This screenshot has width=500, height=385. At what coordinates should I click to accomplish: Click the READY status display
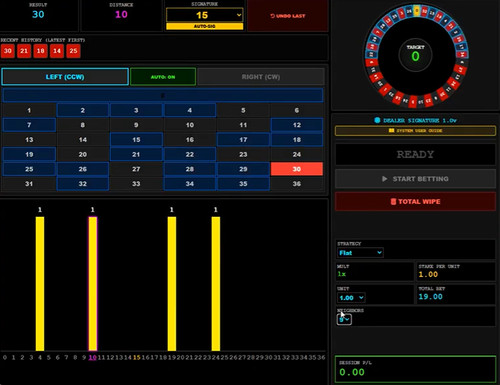coord(415,154)
